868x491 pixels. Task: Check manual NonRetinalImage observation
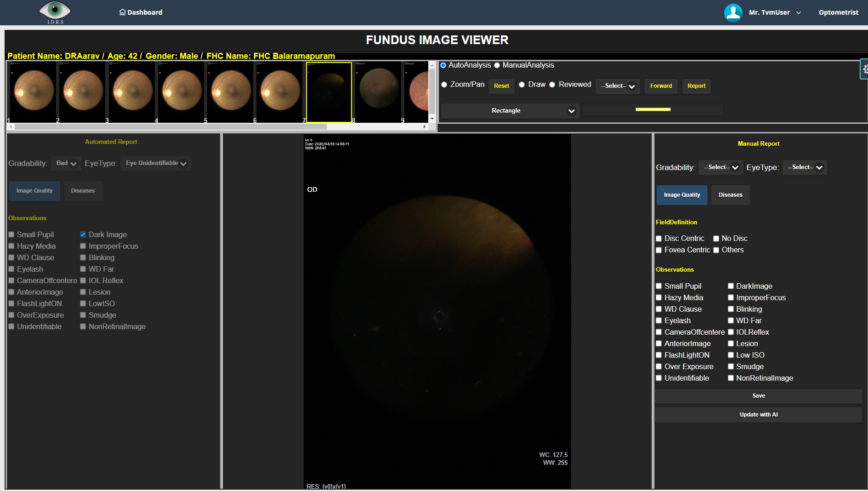click(731, 378)
